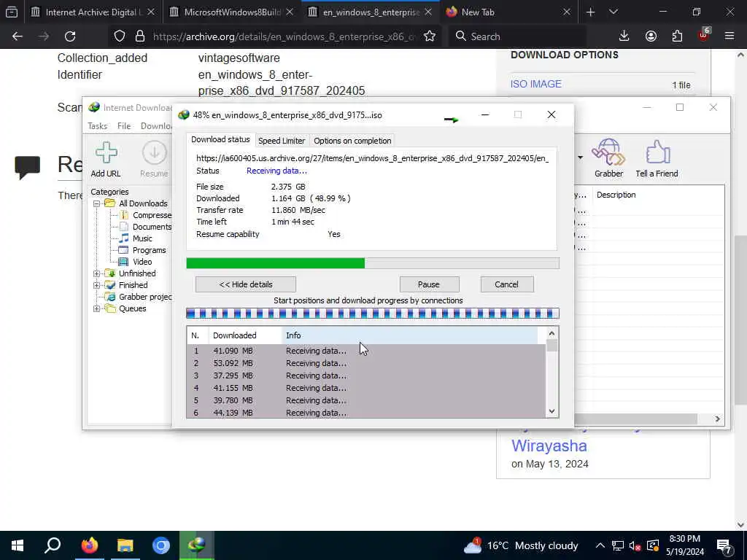This screenshot has width=747, height=560.
Task: Click the site security padlock icon
Action: [139, 36]
